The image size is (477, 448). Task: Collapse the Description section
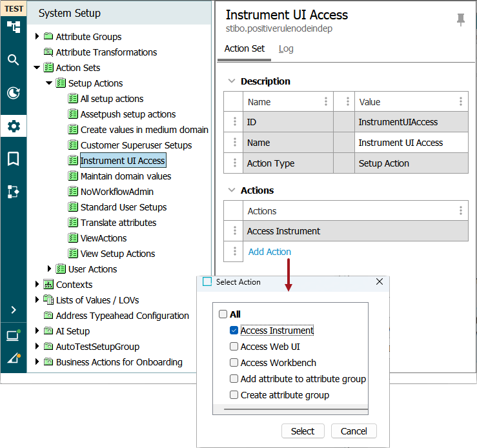point(230,81)
